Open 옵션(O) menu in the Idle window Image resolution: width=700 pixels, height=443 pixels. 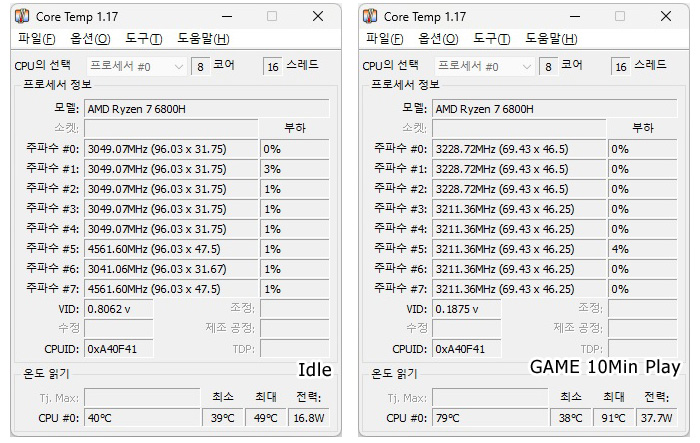tap(90, 39)
